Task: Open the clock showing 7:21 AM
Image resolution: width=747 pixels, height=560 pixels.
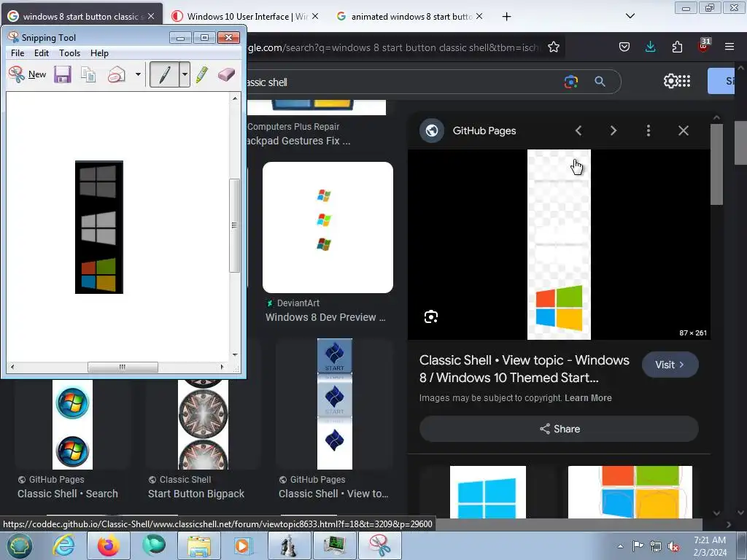Action: (x=710, y=546)
